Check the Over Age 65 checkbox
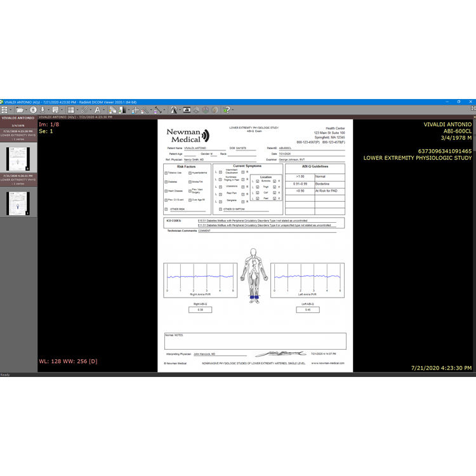476x476 pixels. click(x=190, y=200)
